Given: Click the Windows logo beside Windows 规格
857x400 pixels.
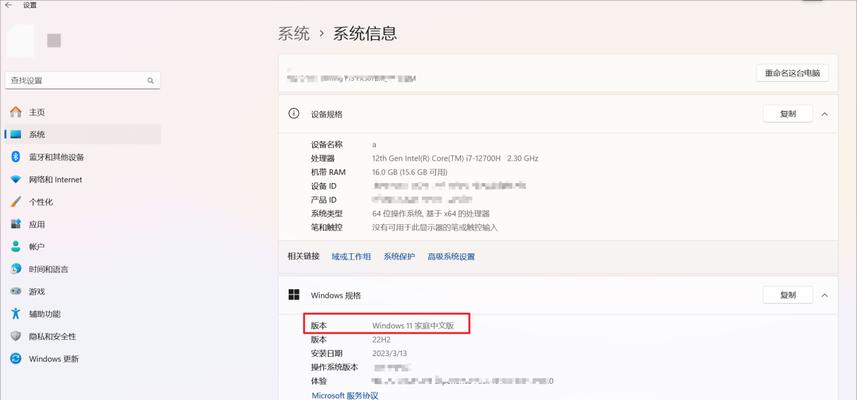Looking at the screenshot, I should (294, 295).
